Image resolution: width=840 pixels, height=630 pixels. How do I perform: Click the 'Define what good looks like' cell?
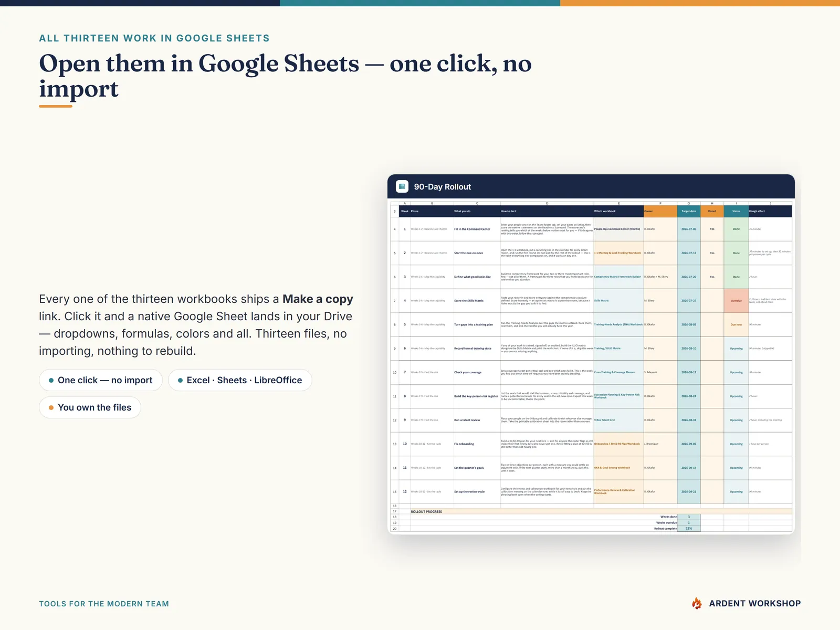477,277
